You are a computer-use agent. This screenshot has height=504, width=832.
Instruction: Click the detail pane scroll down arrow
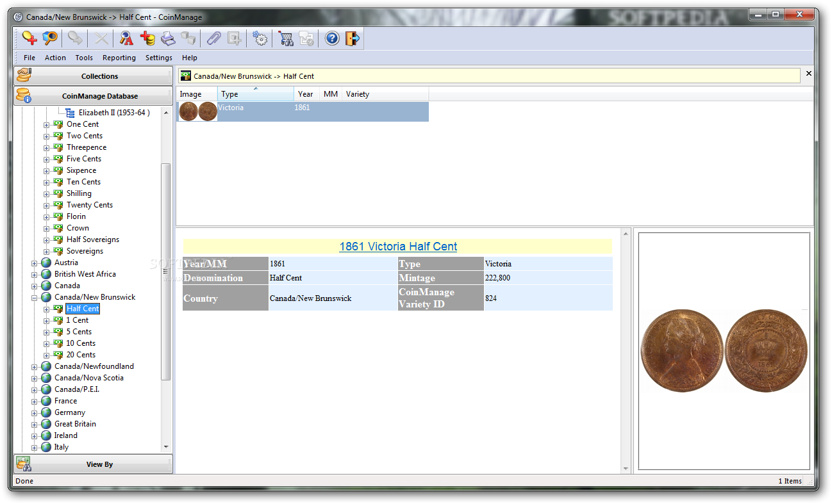pos(626,468)
